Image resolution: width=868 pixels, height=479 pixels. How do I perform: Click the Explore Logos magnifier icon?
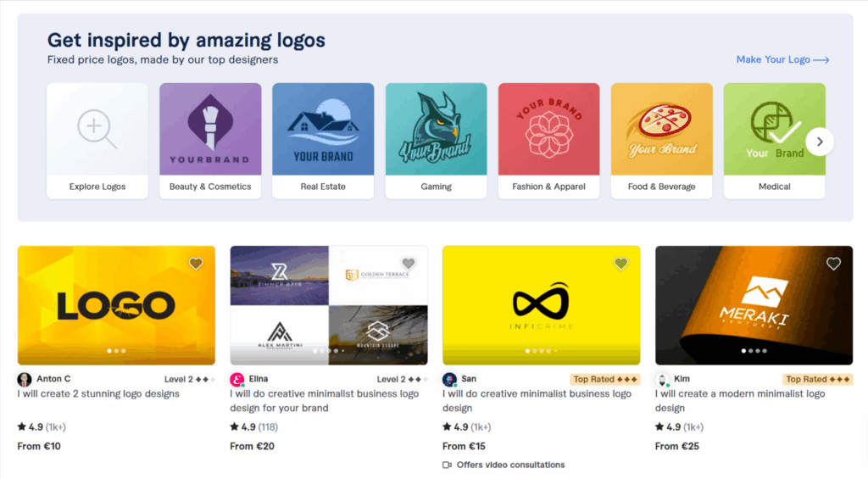pos(97,129)
